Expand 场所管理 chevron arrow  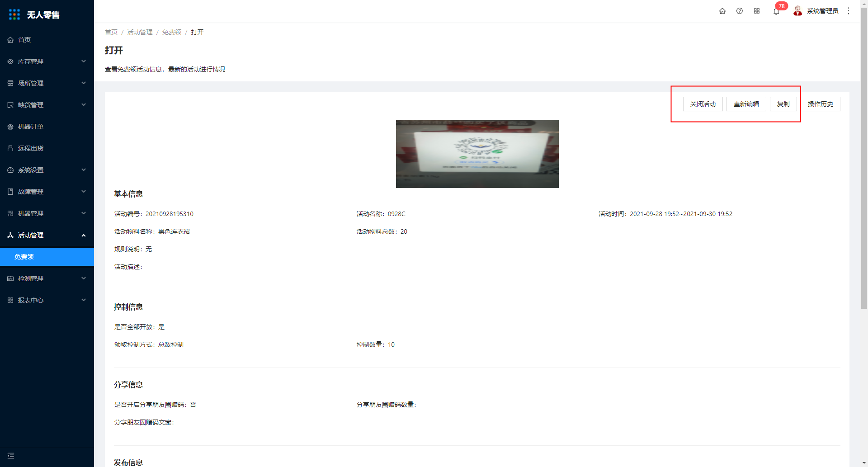point(84,83)
